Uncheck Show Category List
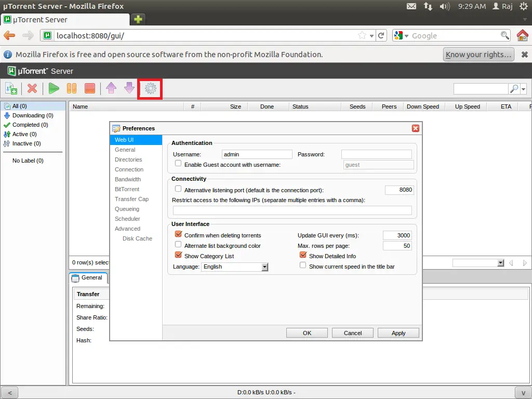The image size is (532, 399). tap(178, 255)
